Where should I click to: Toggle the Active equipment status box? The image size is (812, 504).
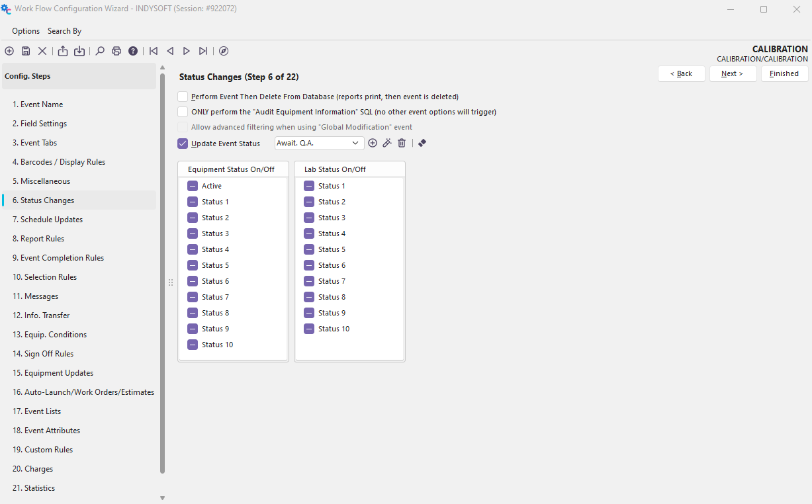(x=193, y=186)
